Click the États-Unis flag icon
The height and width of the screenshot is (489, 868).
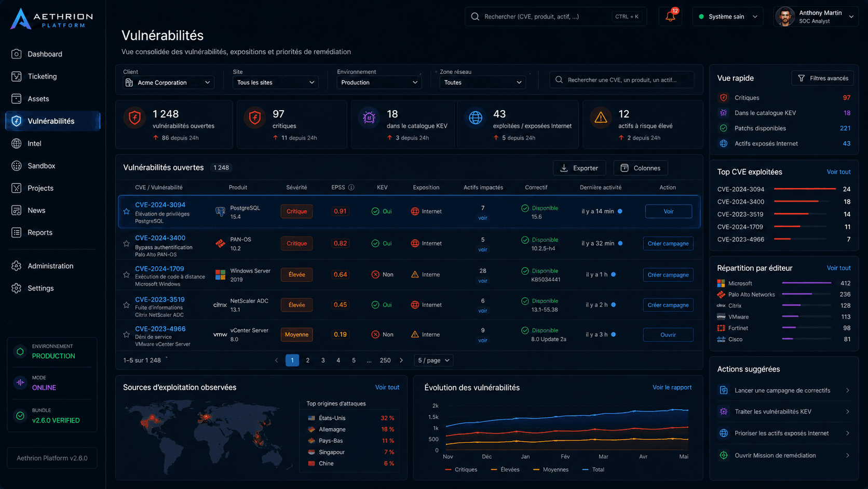point(311,418)
